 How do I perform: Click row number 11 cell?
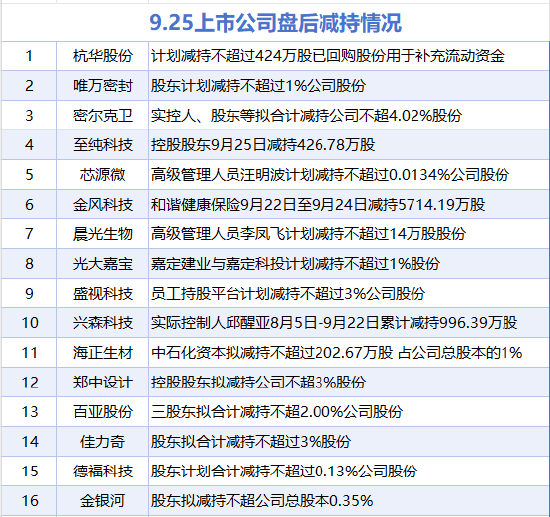tap(29, 352)
